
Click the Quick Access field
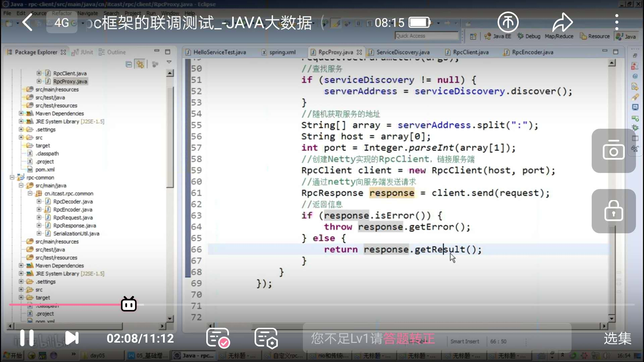[426, 36]
